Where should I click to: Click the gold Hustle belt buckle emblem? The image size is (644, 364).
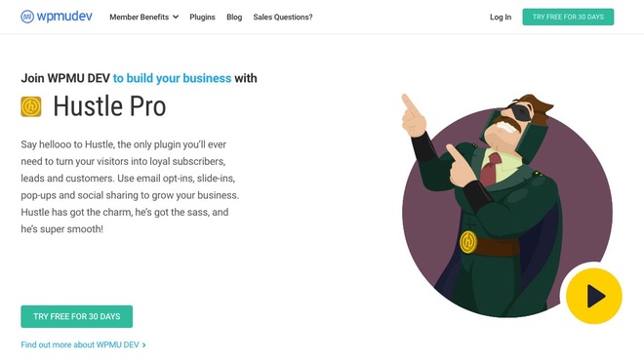(468, 242)
